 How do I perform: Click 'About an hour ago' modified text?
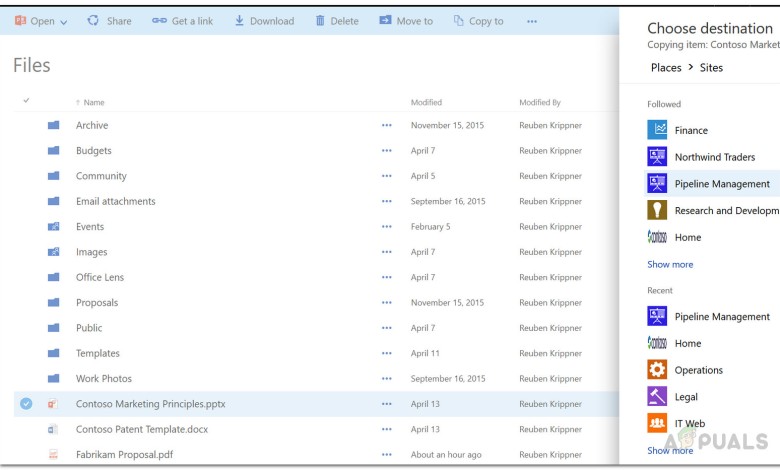[x=446, y=455]
